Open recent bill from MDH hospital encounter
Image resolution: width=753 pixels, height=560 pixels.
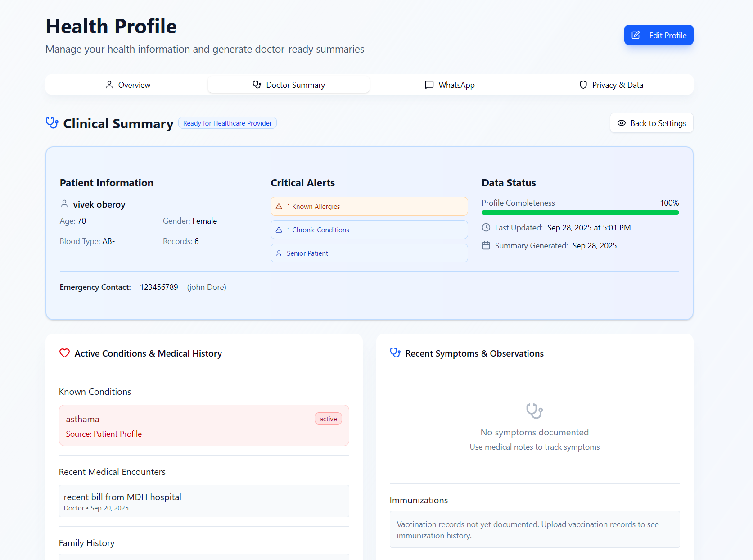tap(204, 501)
